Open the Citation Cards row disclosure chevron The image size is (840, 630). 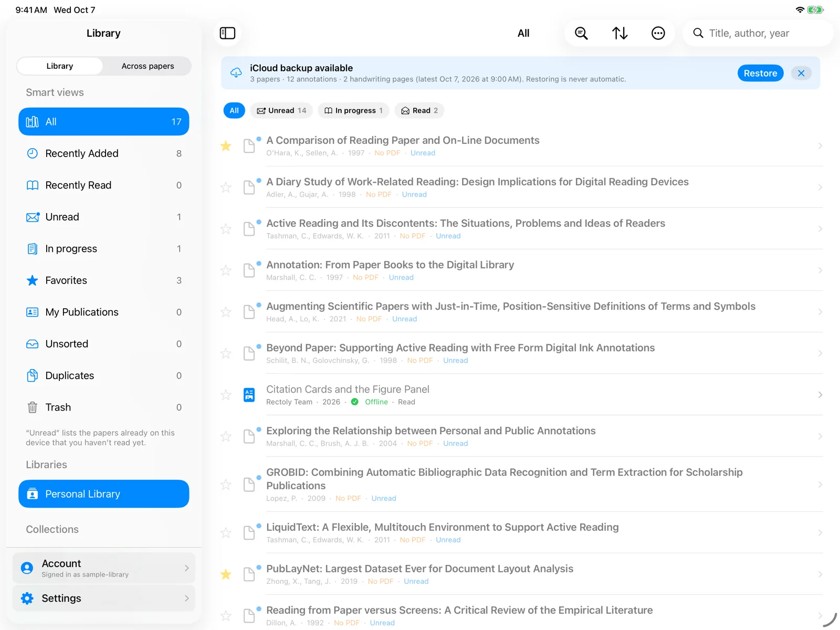click(x=820, y=395)
